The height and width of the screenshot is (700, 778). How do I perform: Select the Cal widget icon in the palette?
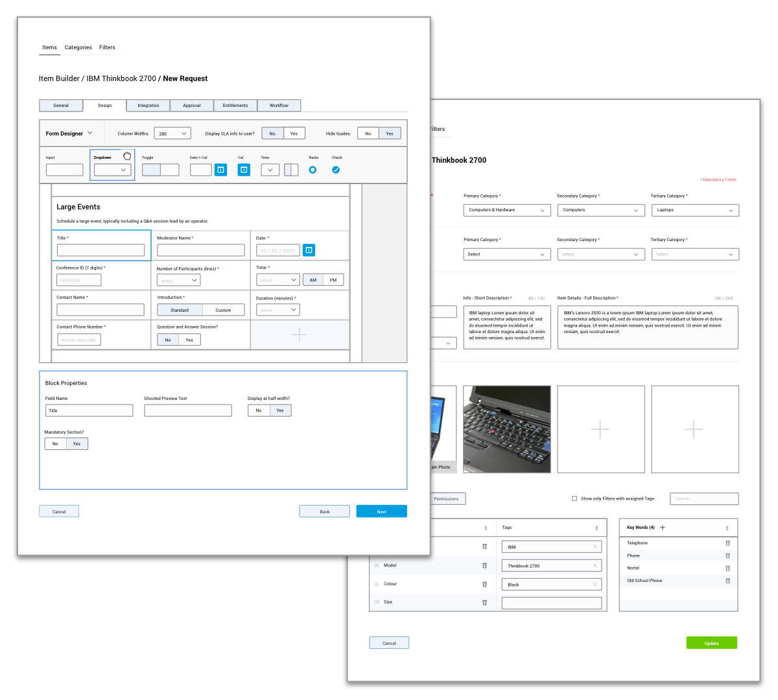(x=244, y=170)
